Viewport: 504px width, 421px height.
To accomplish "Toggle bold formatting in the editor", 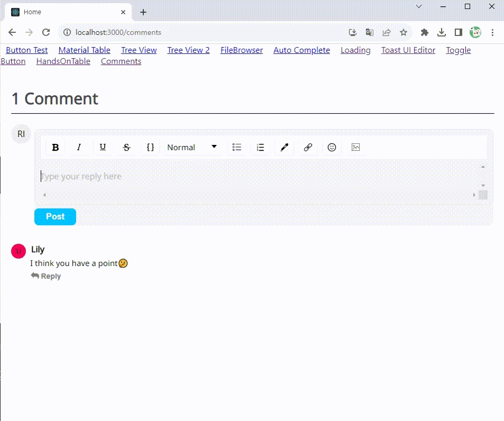I will pyautogui.click(x=55, y=148).
